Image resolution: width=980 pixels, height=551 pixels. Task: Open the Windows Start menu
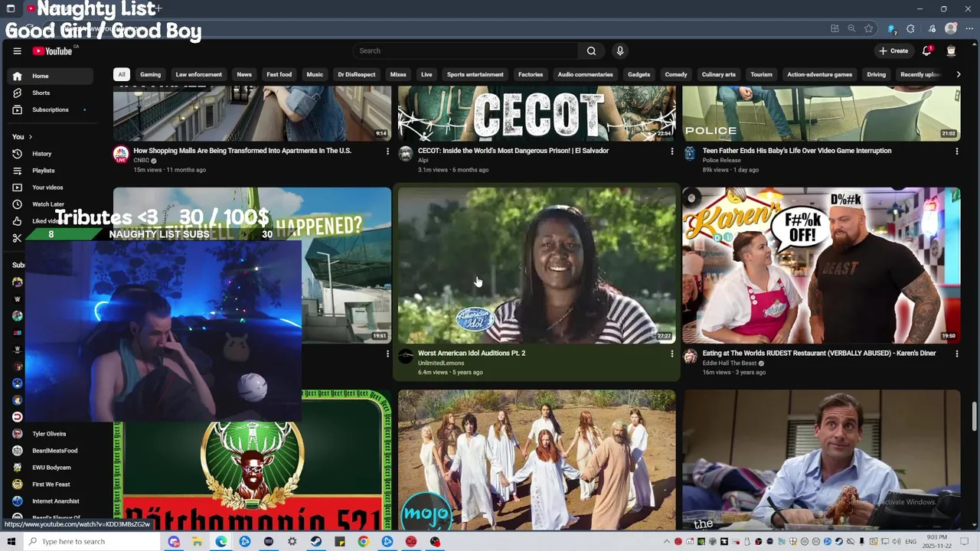(11, 542)
